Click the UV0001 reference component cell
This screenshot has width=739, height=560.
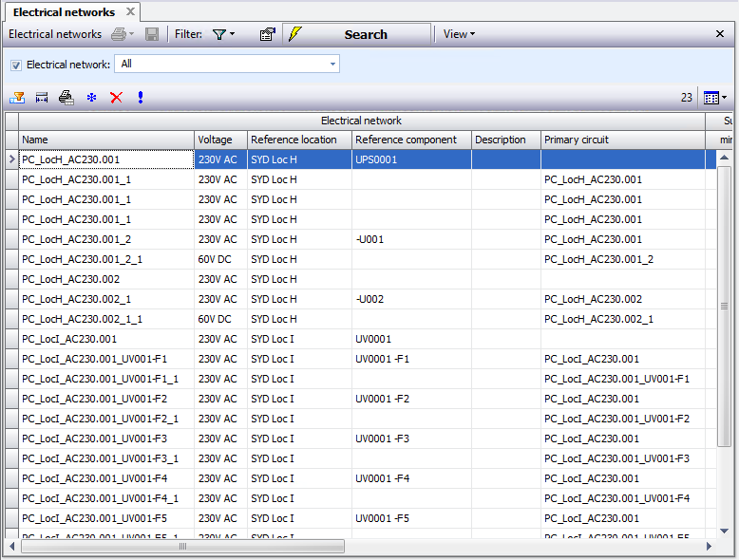[x=412, y=339]
